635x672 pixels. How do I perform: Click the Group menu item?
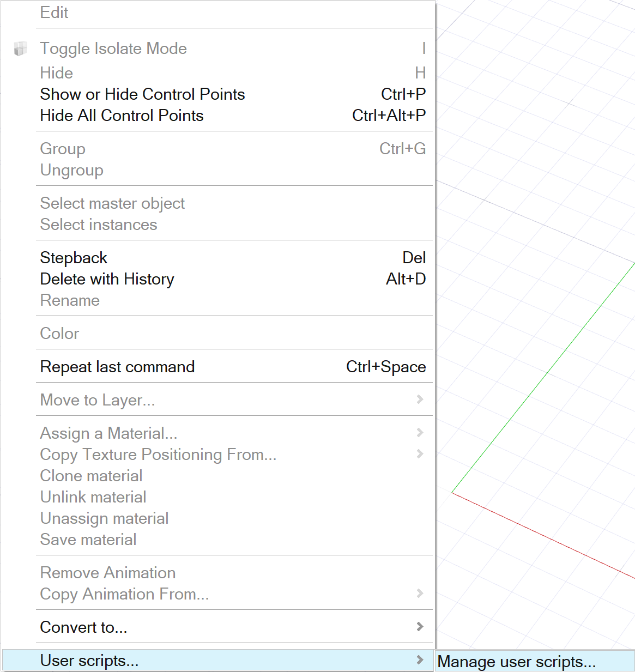[63, 149]
